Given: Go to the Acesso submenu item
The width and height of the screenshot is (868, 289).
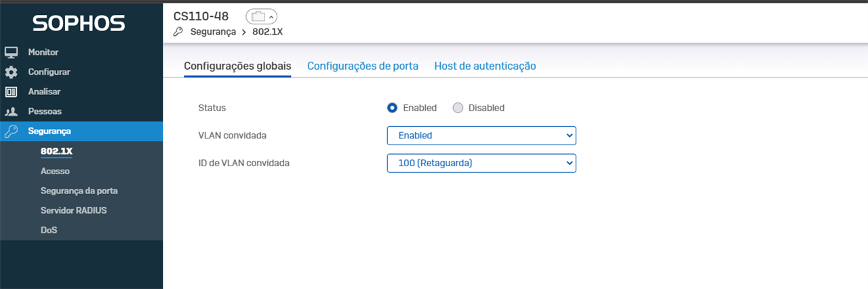Looking at the screenshot, I should tap(55, 171).
